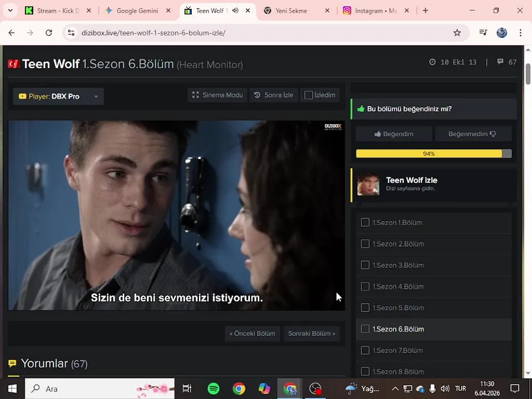
Task: Go forward in browser history
Action: click(30, 33)
